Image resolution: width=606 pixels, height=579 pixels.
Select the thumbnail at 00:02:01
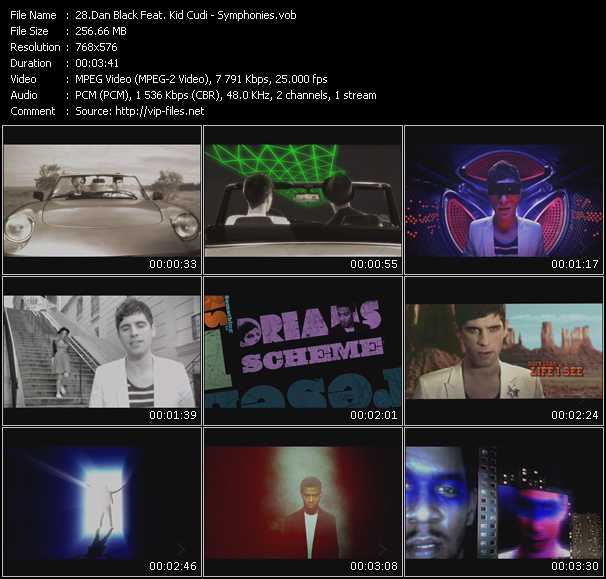303,351
